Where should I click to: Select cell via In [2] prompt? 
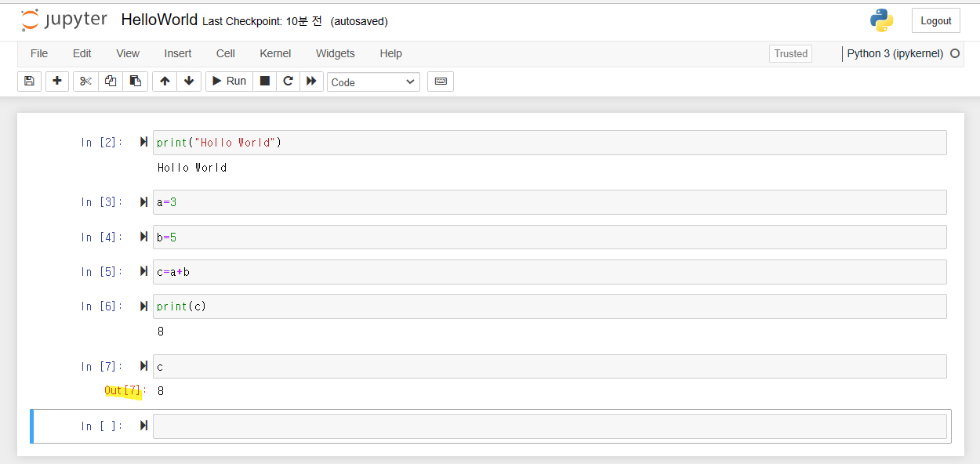click(102, 142)
